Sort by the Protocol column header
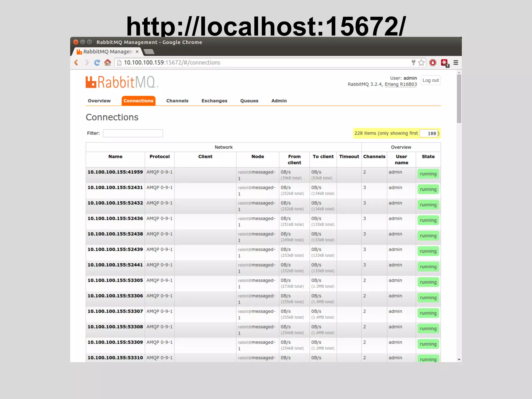Viewport: 532px width, 399px height. 159,157
